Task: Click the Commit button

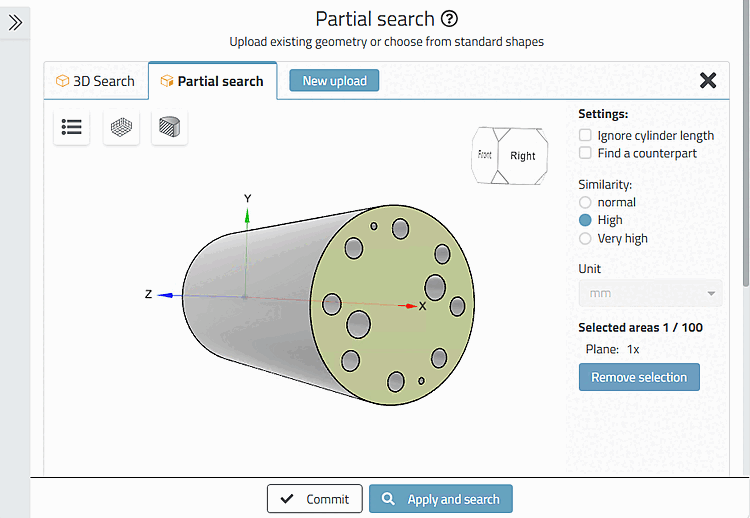Action: pos(314,499)
